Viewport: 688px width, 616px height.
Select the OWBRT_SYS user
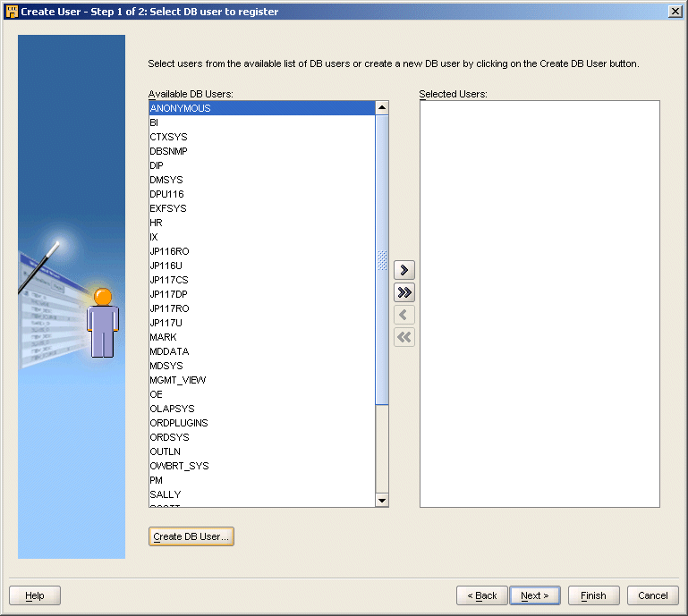click(262, 466)
